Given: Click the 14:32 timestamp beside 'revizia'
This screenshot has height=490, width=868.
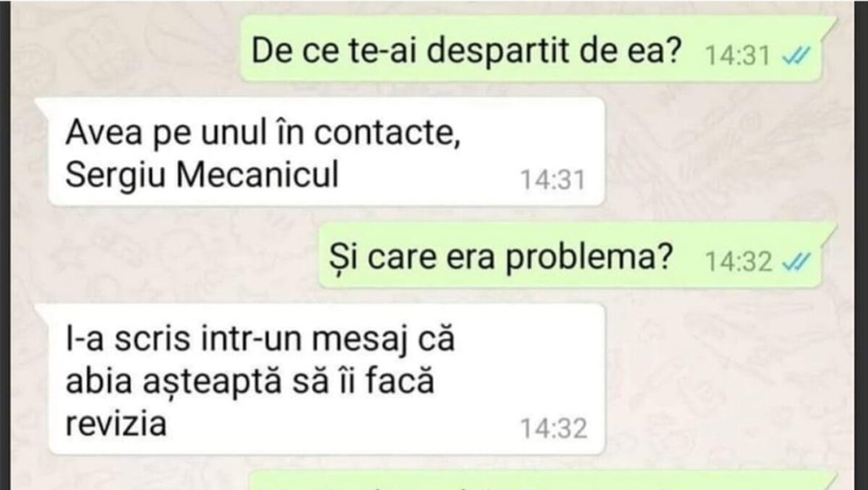Looking at the screenshot, I should coord(553,429).
